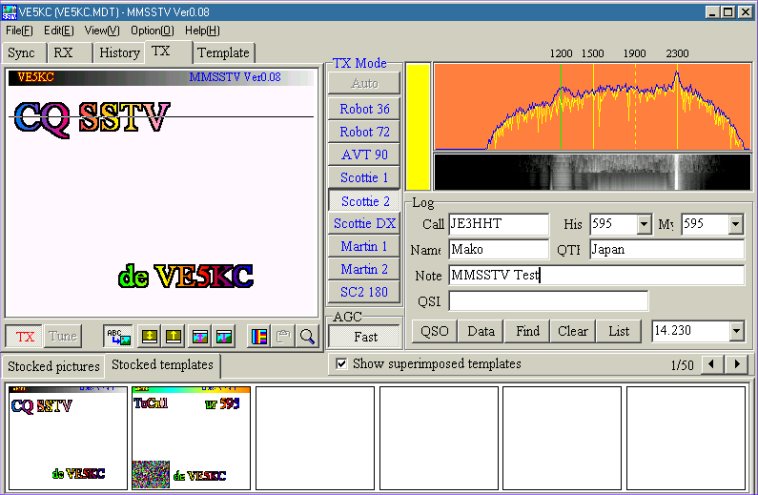Image resolution: width=758 pixels, height=495 pixels.
Task: Click the text-to-image ABC toolbar icon
Action: [x=118, y=336]
